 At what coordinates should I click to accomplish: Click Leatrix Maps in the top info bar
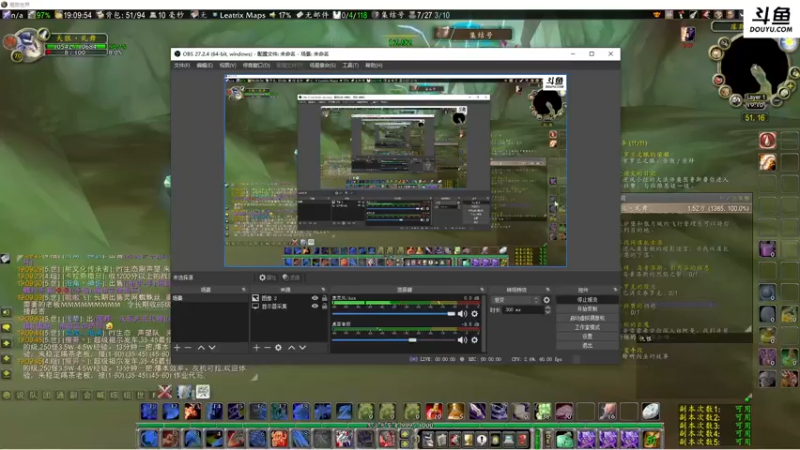tap(242, 15)
